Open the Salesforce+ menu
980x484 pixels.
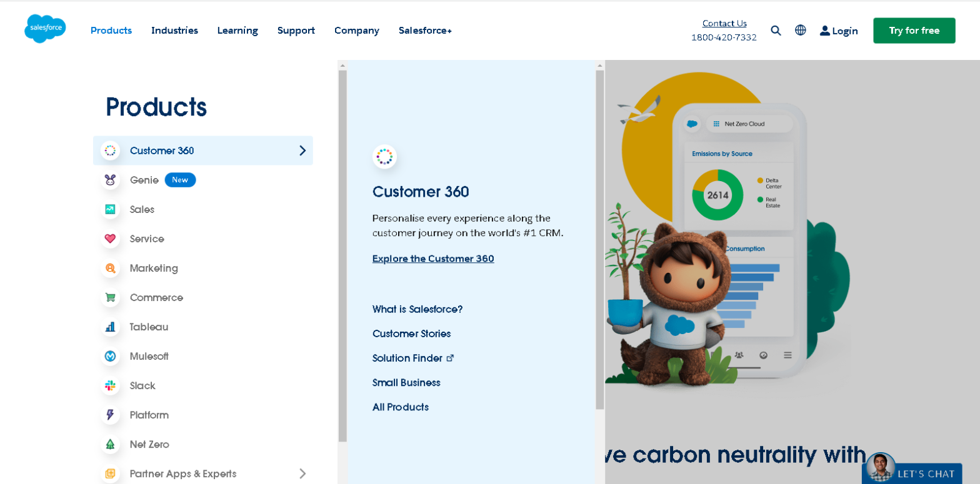click(x=425, y=30)
